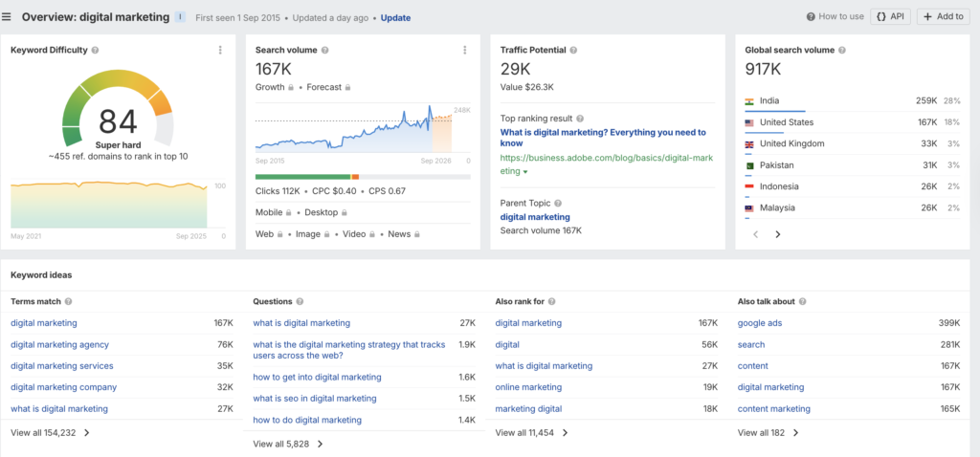
Task: Open 'what is the digital marketing strategy that tracks' question
Action: click(349, 350)
